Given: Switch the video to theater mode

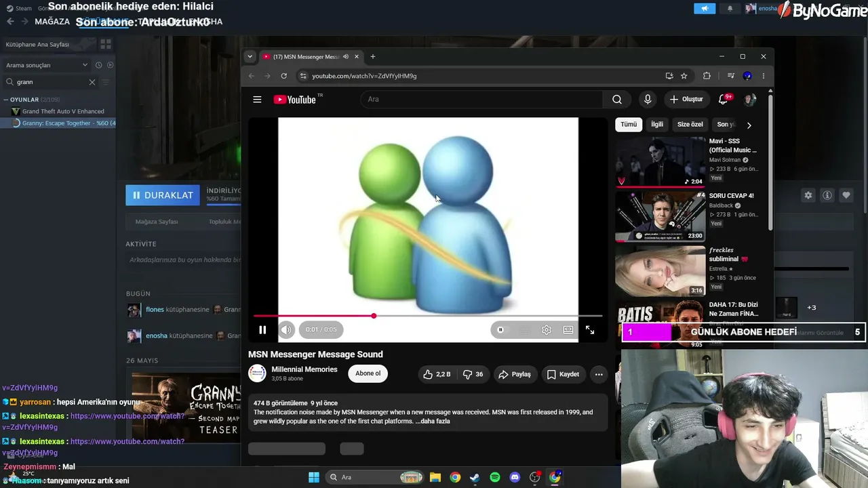Looking at the screenshot, I should [x=568, y=330].
